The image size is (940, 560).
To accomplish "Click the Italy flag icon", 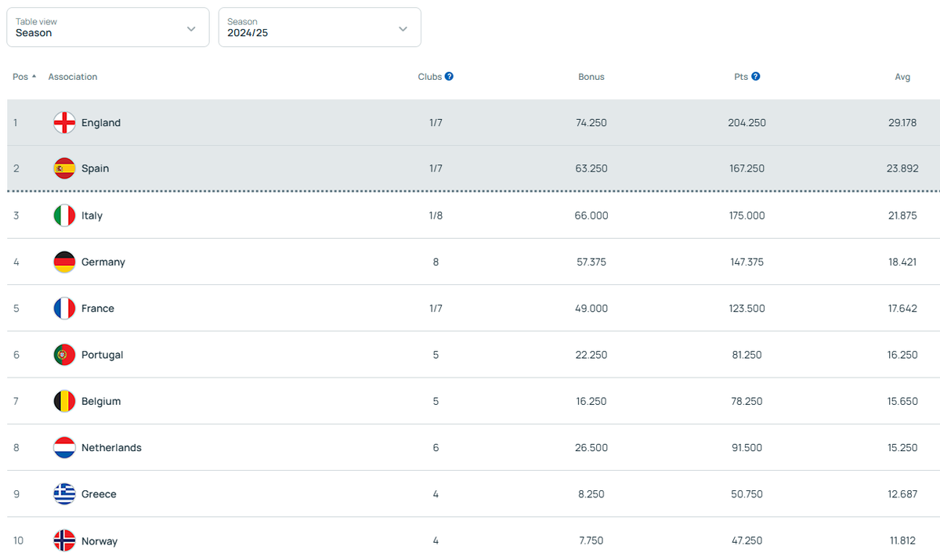I will tap(64, 215).
